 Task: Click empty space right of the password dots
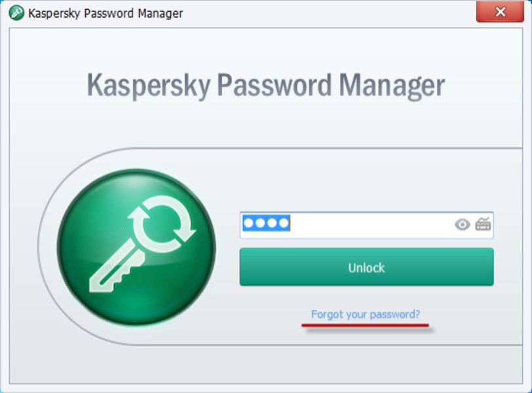[367, 225]
